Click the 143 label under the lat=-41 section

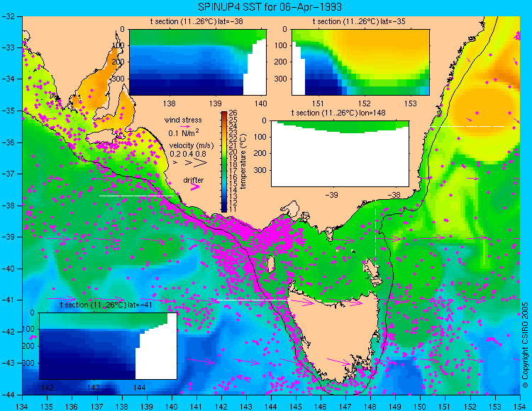pyautogui.click(x=94, y=387)
